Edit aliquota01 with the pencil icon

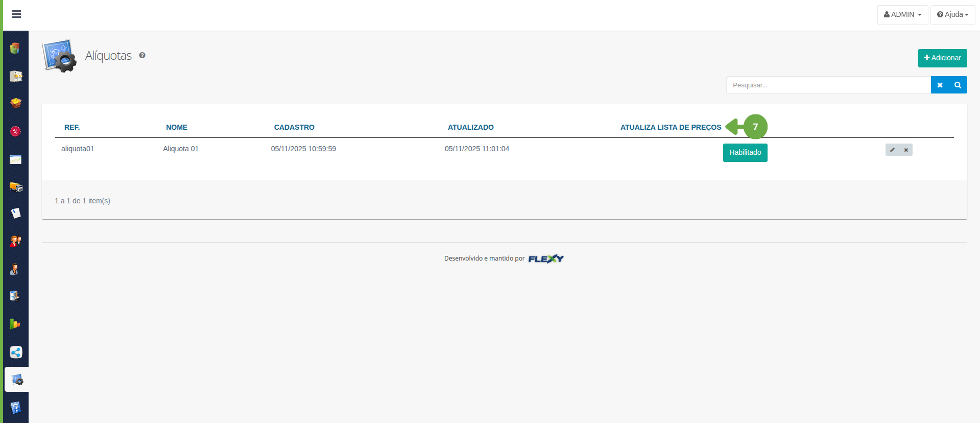(892, 150)
